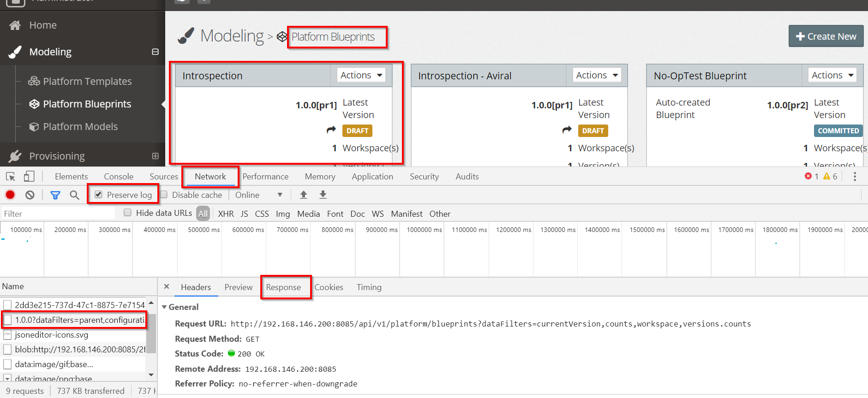Close the request details pane
The image size is (868, 398).
click(167, 287)
